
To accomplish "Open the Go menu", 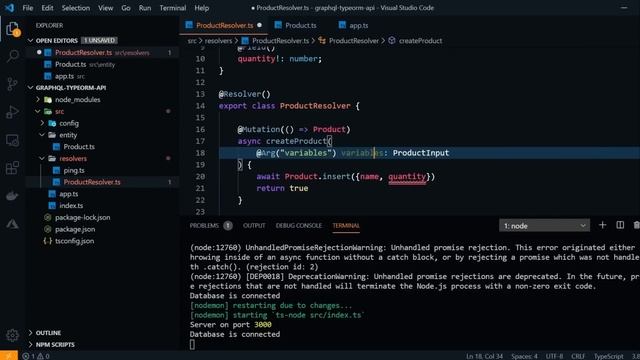I will (x=126, y=8).
